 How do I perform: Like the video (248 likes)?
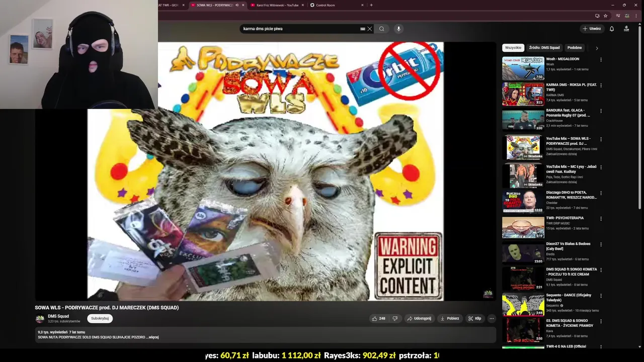[378, 318]
